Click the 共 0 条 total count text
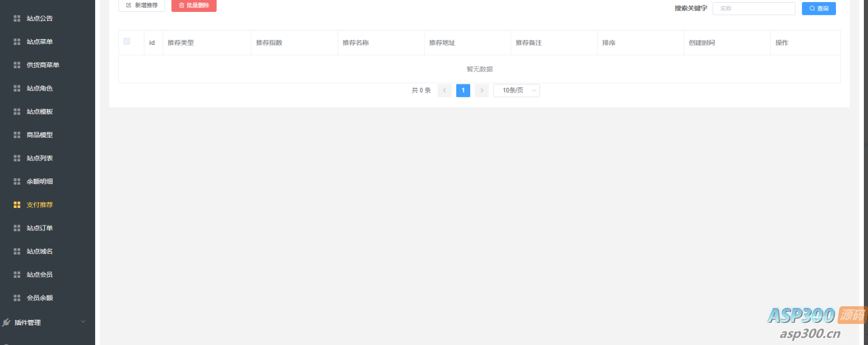 click(421, 91)
